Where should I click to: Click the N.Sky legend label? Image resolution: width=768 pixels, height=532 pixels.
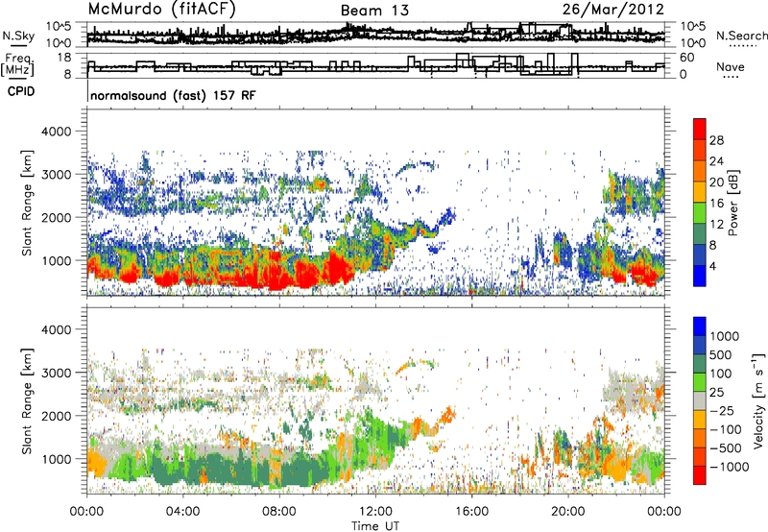18,36
